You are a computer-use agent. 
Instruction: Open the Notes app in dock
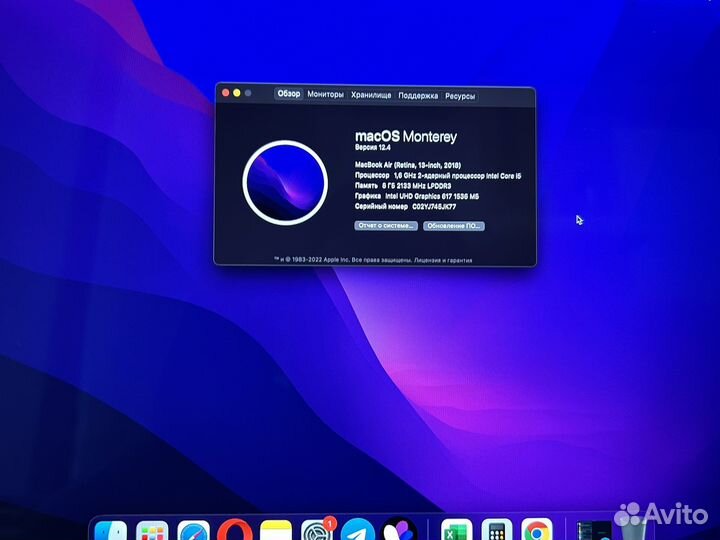pyautogui.click(x=276, y=531)
